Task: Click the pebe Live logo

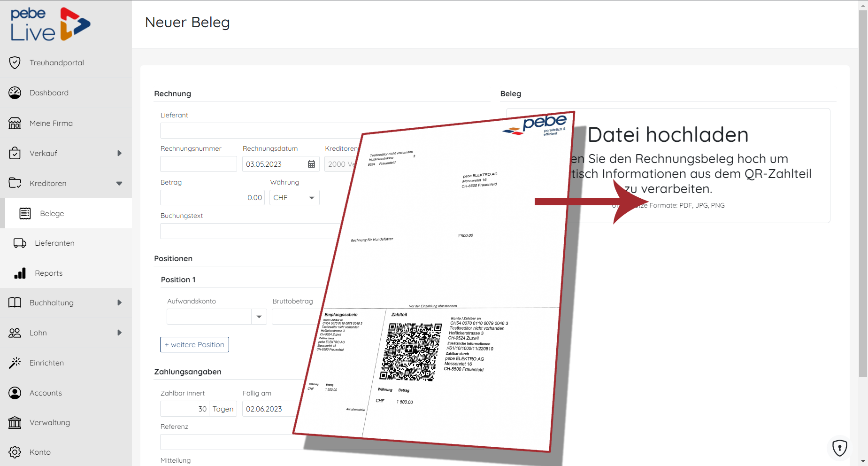Action: [x=50, y=24]
